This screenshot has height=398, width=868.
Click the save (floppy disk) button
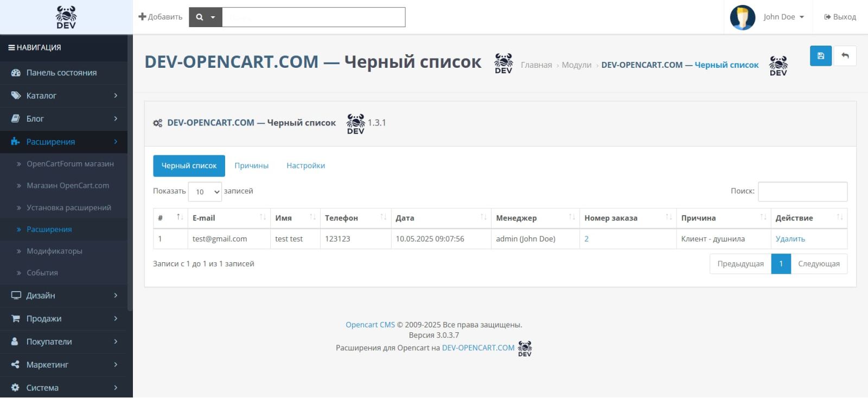tap(821, 56)
